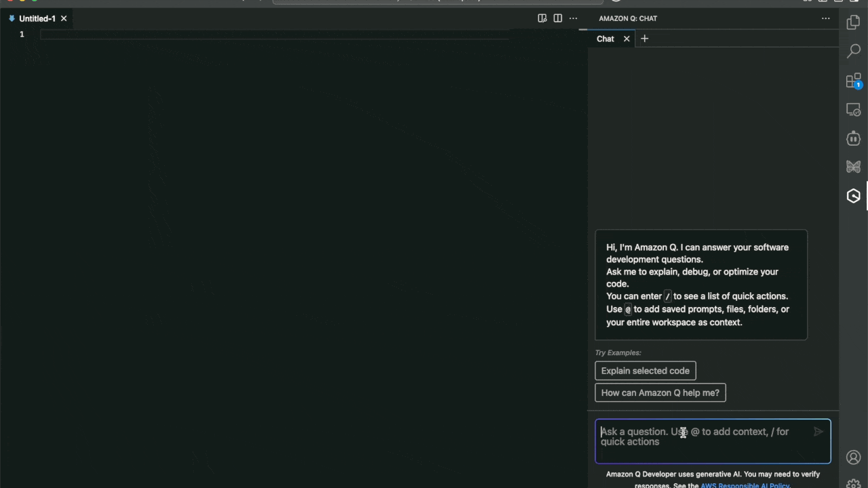
Task: Open the Remote Explorer view
Action: [x=853, y=110]
